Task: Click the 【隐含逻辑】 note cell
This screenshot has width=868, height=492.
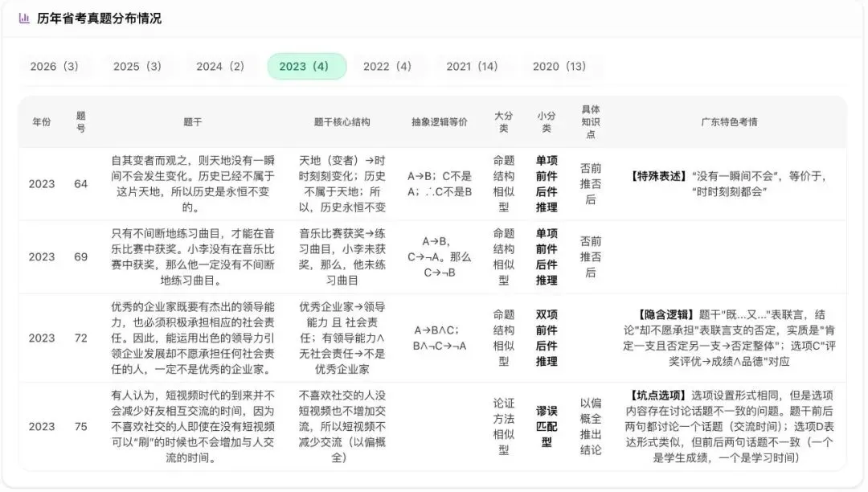Action: pyautogui.click(x=729, y=338)
